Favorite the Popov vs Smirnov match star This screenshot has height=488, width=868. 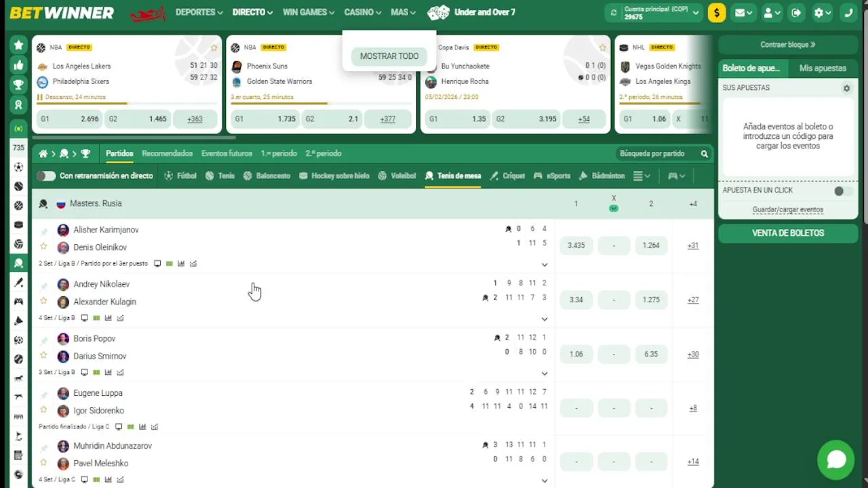click(43, 355)
